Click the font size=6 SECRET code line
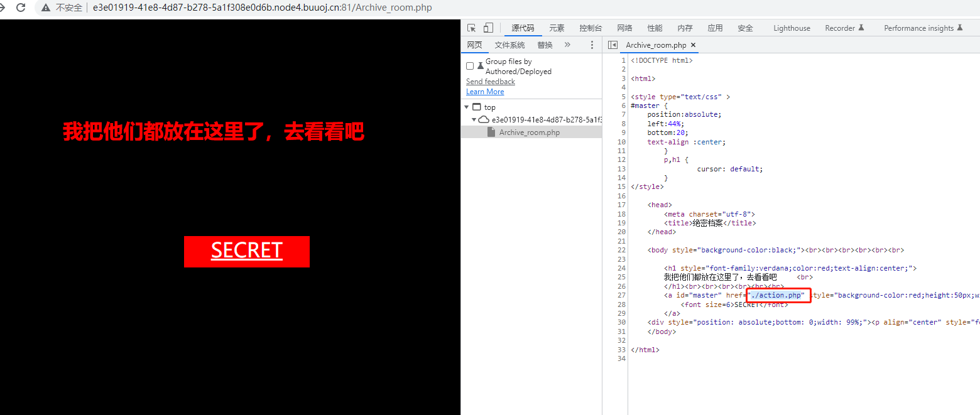Screen dimensions: 980x415 (734, 305)
